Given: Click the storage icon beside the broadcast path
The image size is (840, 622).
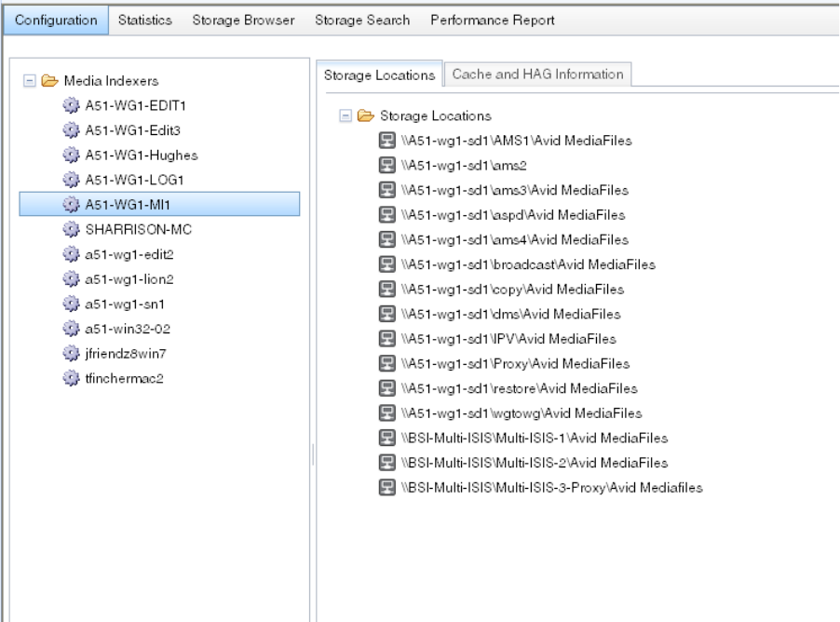Looking at the screenshot, I should coord(386,264).
